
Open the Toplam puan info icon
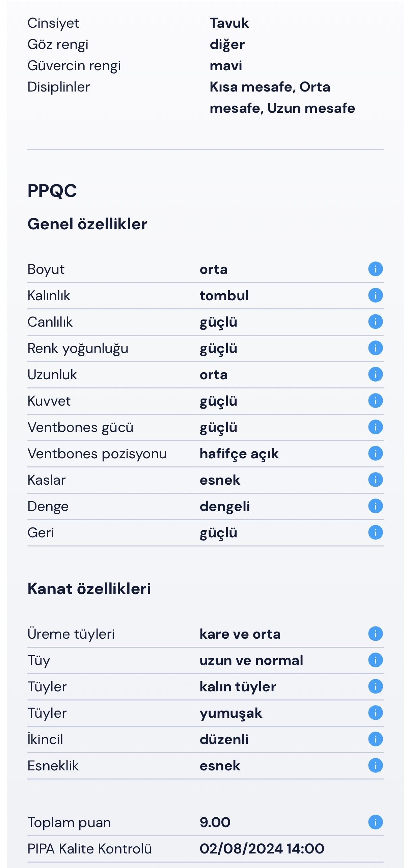(x=375, y=822)
